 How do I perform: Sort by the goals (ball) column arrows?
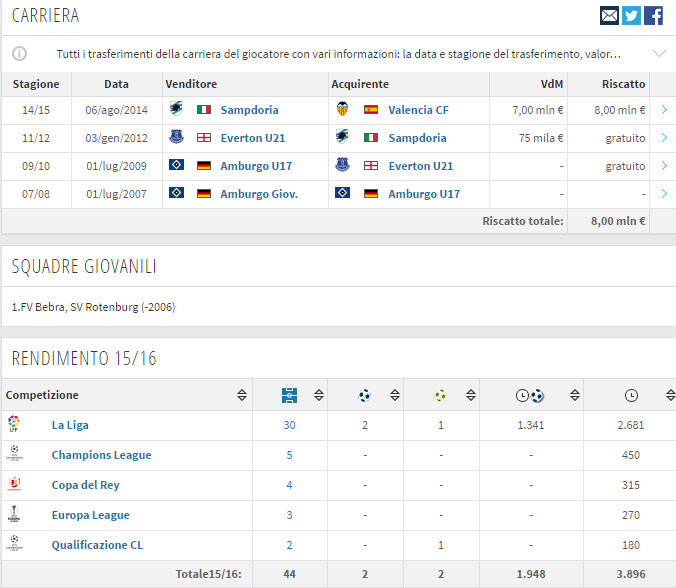click(394, 395)
